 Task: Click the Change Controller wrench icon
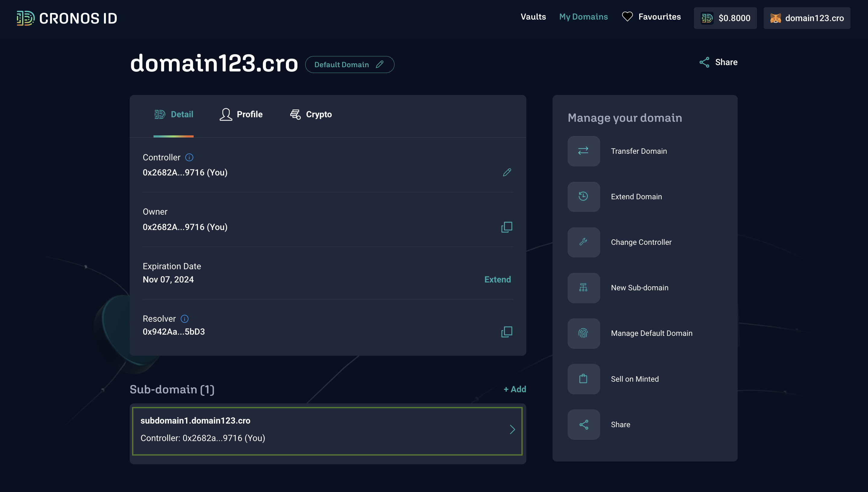tap(583, 242)
